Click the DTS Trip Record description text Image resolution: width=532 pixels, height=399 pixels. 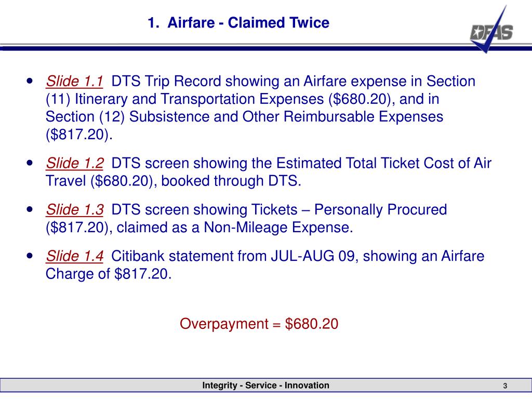(261, 108)
